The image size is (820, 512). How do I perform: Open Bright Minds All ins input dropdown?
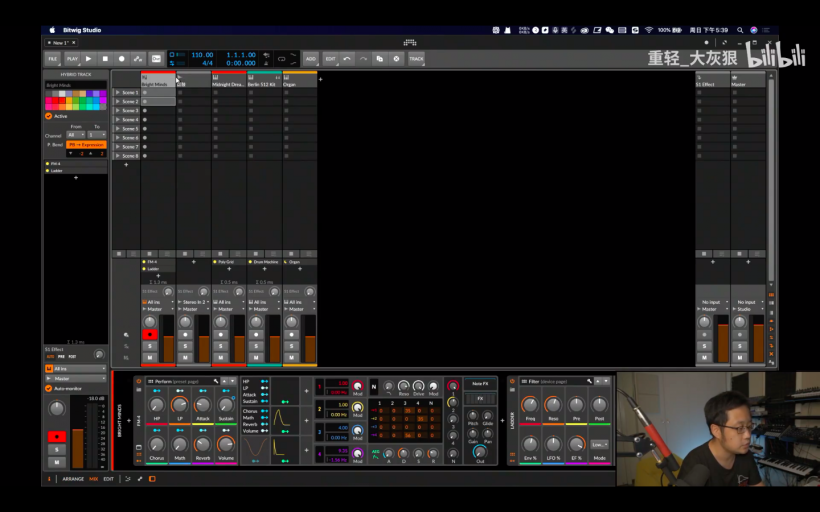pyautogui.click(x=157, y=302)
